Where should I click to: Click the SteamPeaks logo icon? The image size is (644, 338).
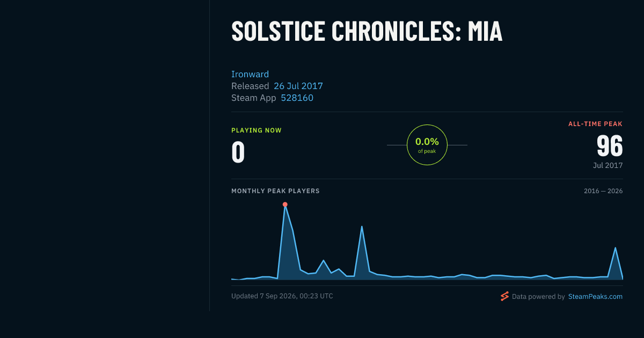[x=504, y=296]
